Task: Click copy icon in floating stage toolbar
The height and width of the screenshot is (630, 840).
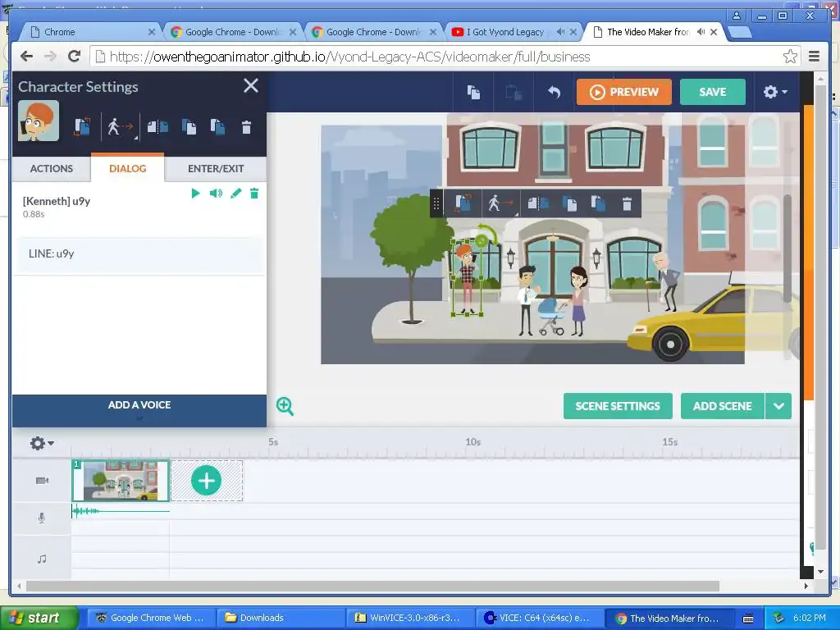Action: click(569, 203)
